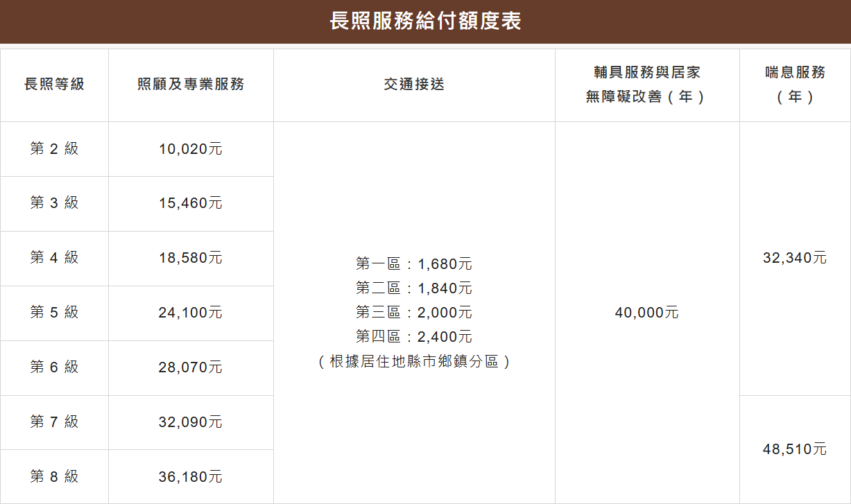Select the 交通接送 column header
851x504 pixels.
click(x=414, y=85)
